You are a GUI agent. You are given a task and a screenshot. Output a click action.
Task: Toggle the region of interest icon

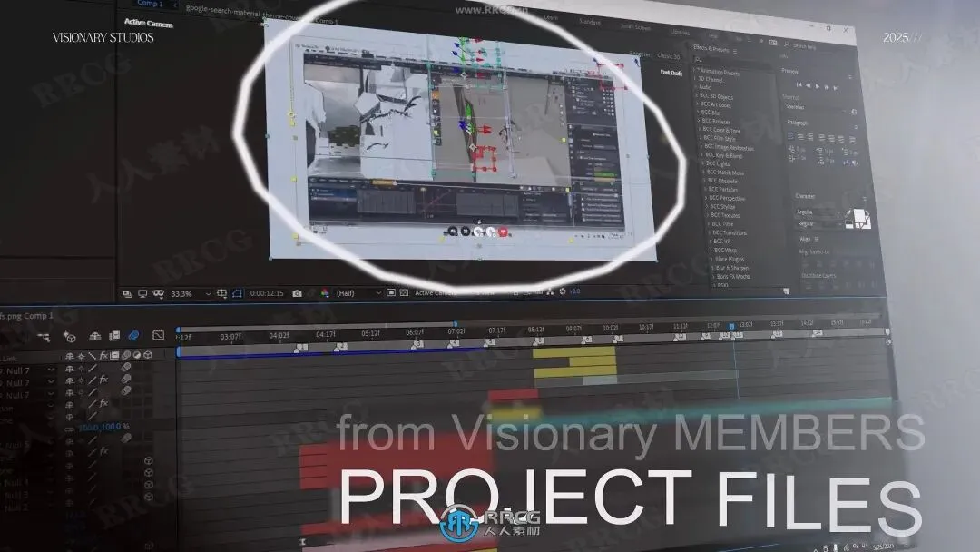pos(238,293)
